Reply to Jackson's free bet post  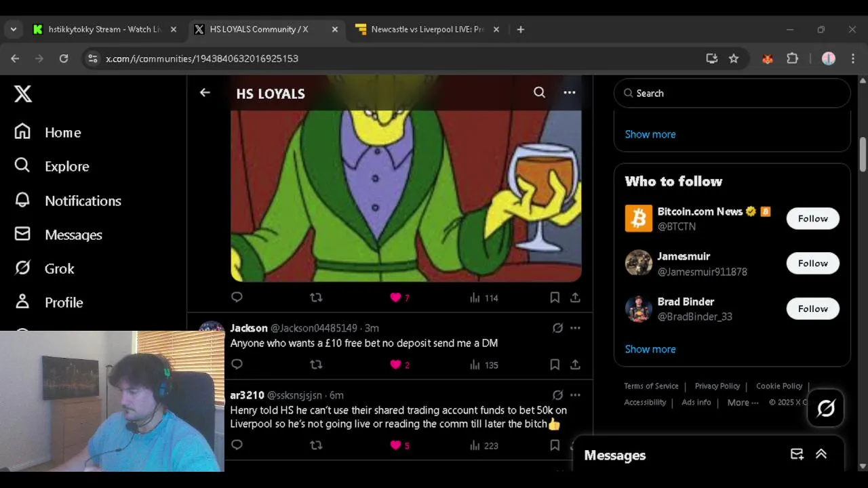(237, 364)
